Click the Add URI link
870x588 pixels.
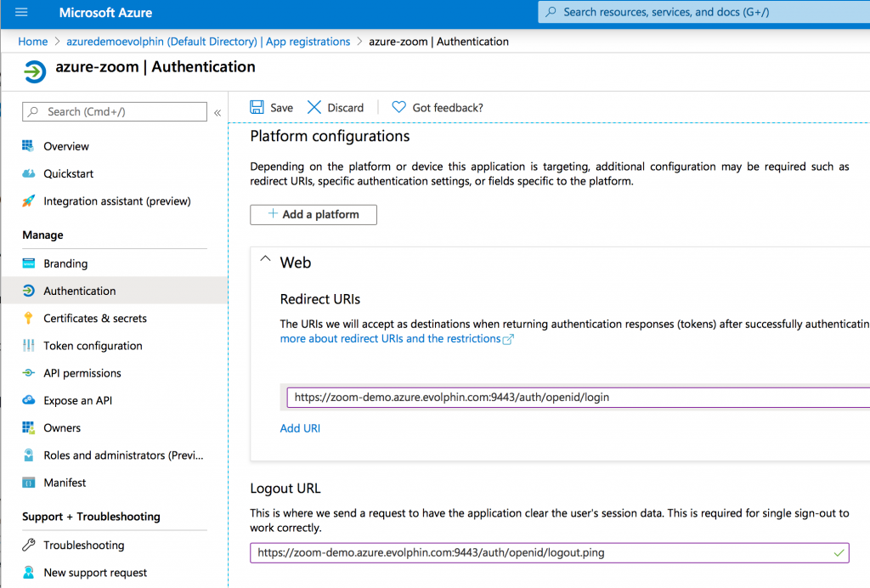(300, 428)
